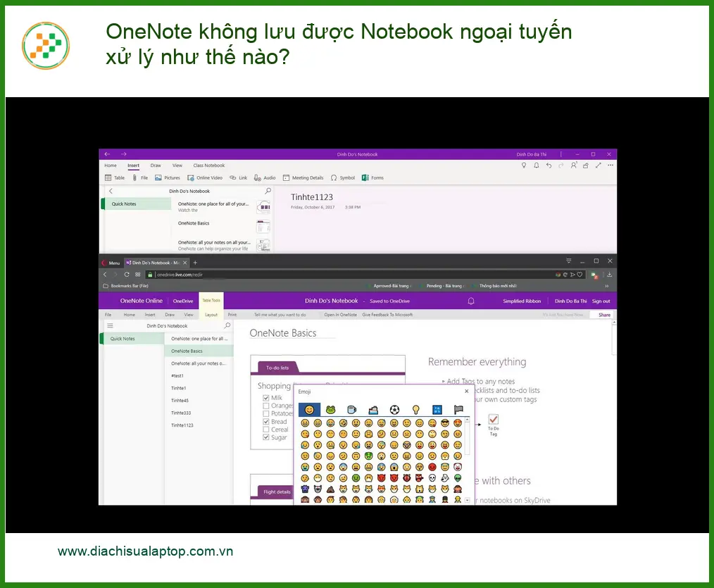The height and width of the screenshot is (588, 714).
Task: Click the bookmark heart icon in the address bar
Action: [x=580, y=275]
